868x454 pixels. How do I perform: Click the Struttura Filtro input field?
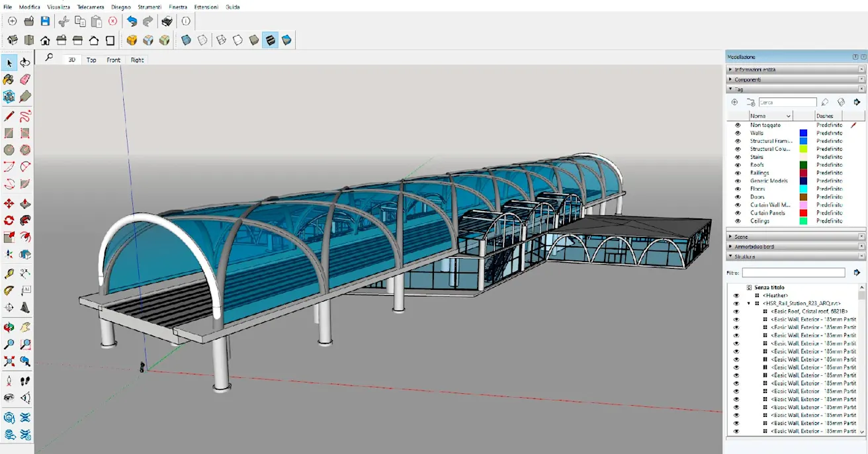coord(793,273)
